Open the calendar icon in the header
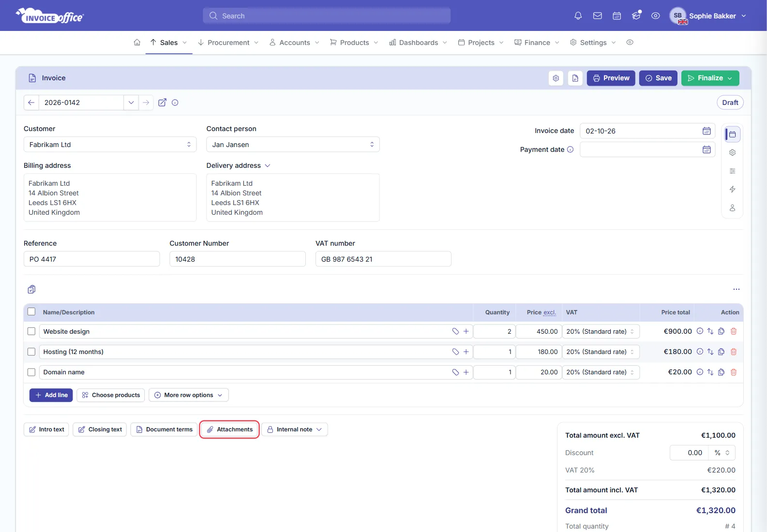The width and height of the screenshot is (767, 532). [x=617, y=16]
